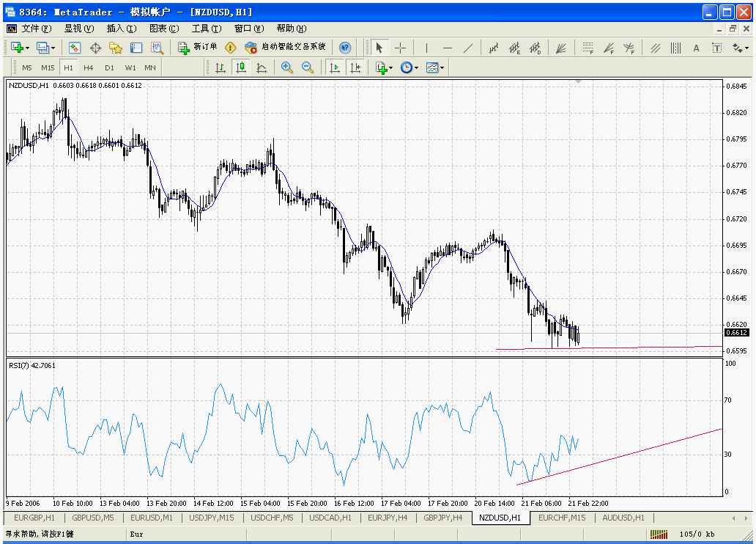Select the cursor arrow tool
The height and width of the screenshot is (544, 756).
click(379, 48)
